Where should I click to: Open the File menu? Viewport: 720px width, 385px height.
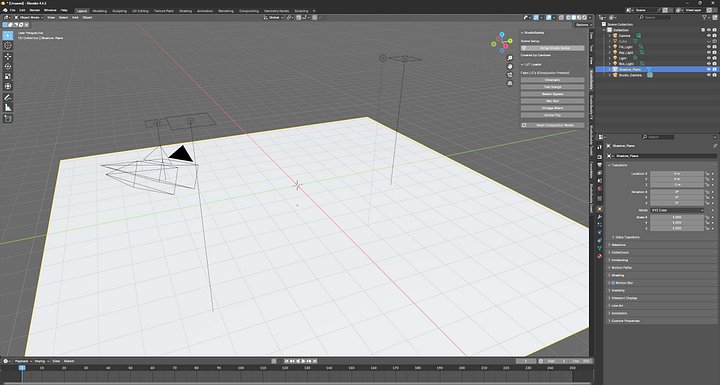pyautogui.click(x=12, y=10)
